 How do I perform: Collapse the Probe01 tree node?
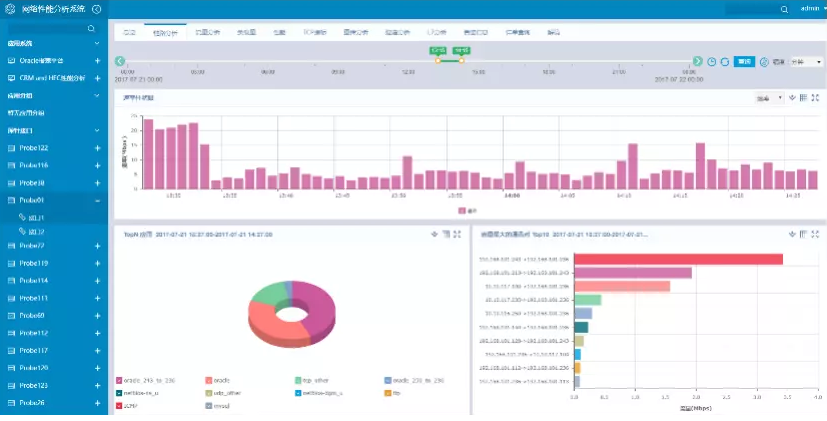pyautogui.click(x=97, y=200)
